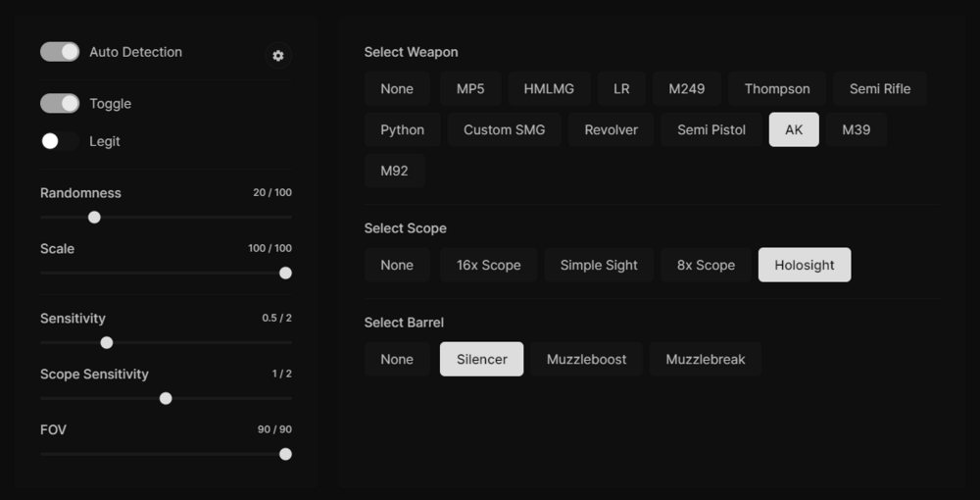
Task: Select the Muzzlebreak barrel
Action: (706, 360)
